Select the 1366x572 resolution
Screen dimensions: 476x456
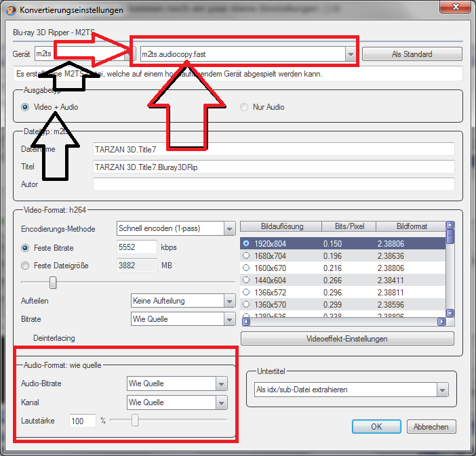(246, 292)
